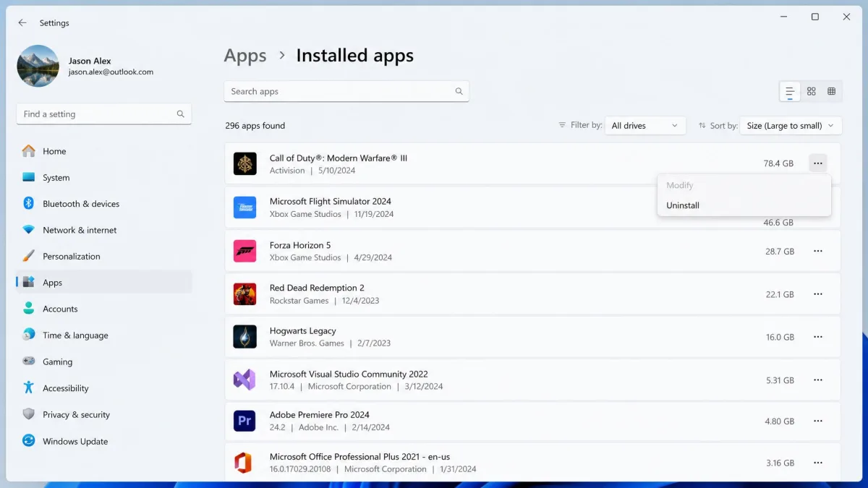The height and width of the screenshot is (488, 868).
Task: Click the Search apps field
Action: [346, 91]
